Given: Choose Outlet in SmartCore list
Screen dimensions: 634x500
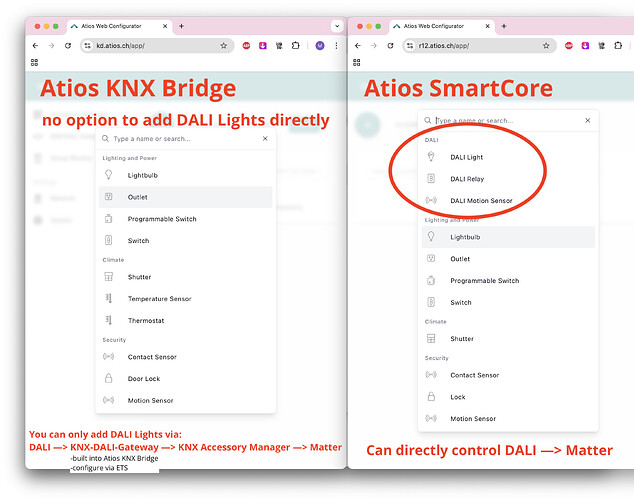Looking at the screenshot, I should [x=508, y=259].
